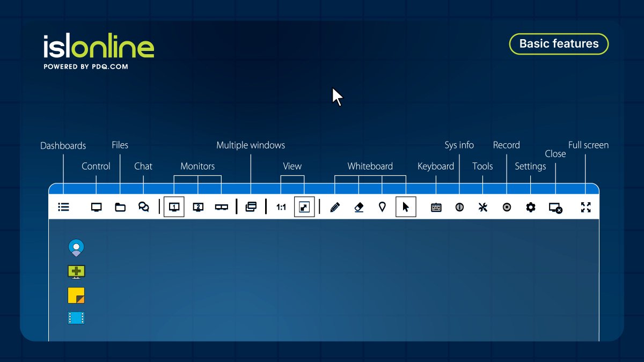Set the View to 1:1 zoom
The height and width of the screenshot is (362, 644).
tap(280, 207)
